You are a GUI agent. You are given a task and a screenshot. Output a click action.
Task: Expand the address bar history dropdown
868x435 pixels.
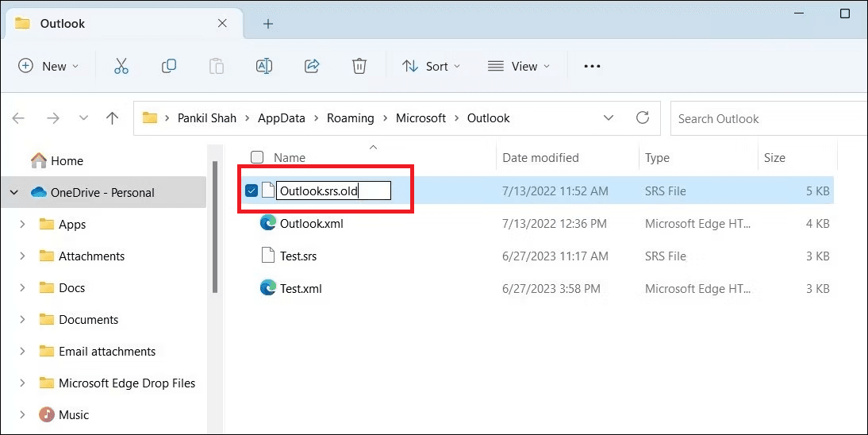coord(609,118)
